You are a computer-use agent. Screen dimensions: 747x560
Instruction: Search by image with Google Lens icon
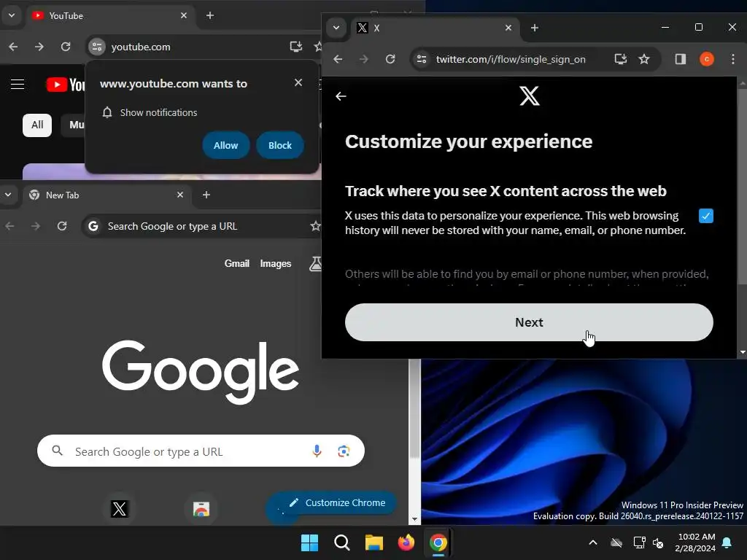[344, 451]
